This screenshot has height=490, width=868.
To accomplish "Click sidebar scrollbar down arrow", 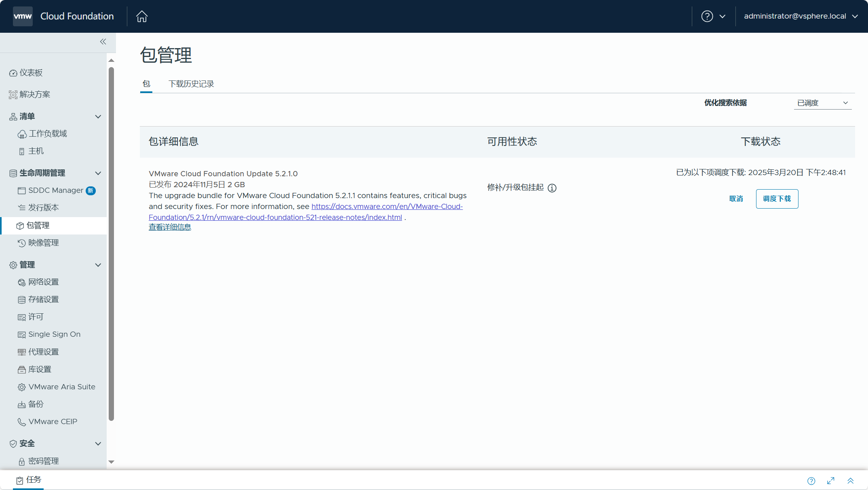I will click(x=112, y=462).
